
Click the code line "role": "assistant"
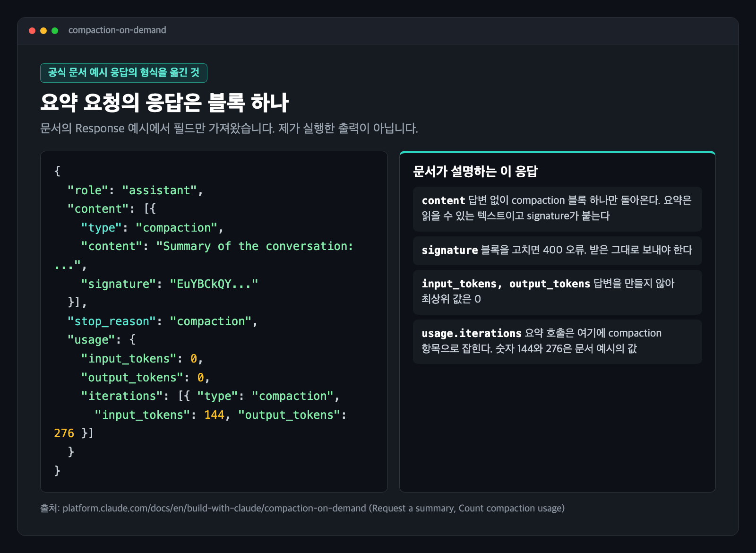click(x=135, y=190)
